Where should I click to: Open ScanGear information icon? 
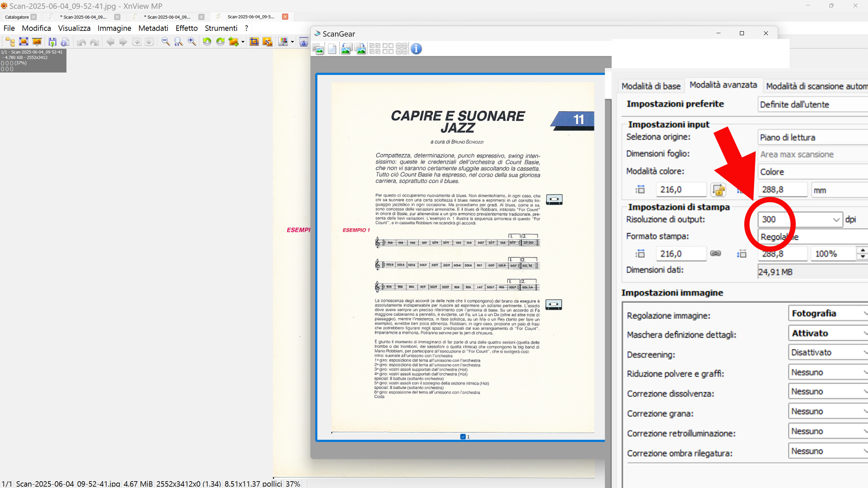click(x=416, y=49)
